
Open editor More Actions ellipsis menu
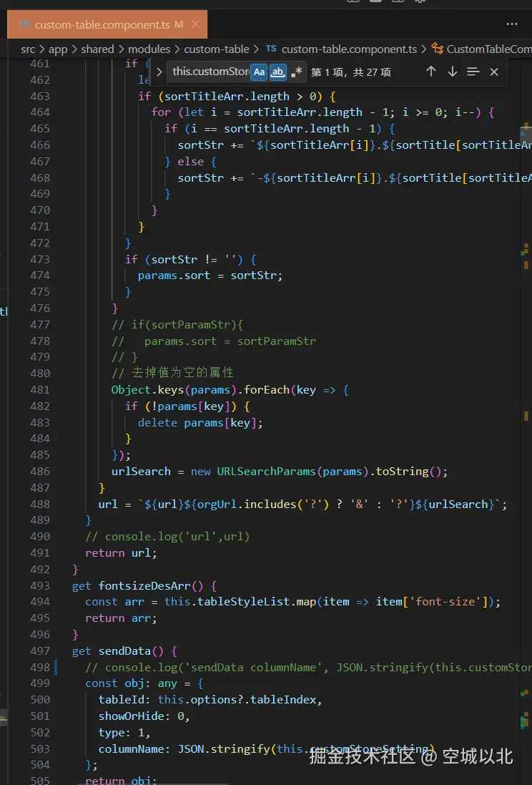click(x=512, y=24)
